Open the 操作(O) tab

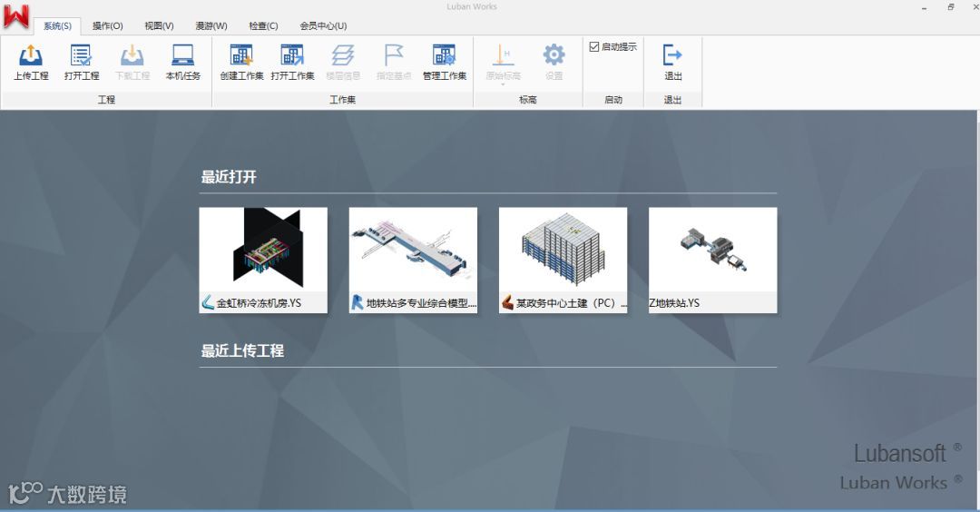pyautogui.click(x=107, y=25)
